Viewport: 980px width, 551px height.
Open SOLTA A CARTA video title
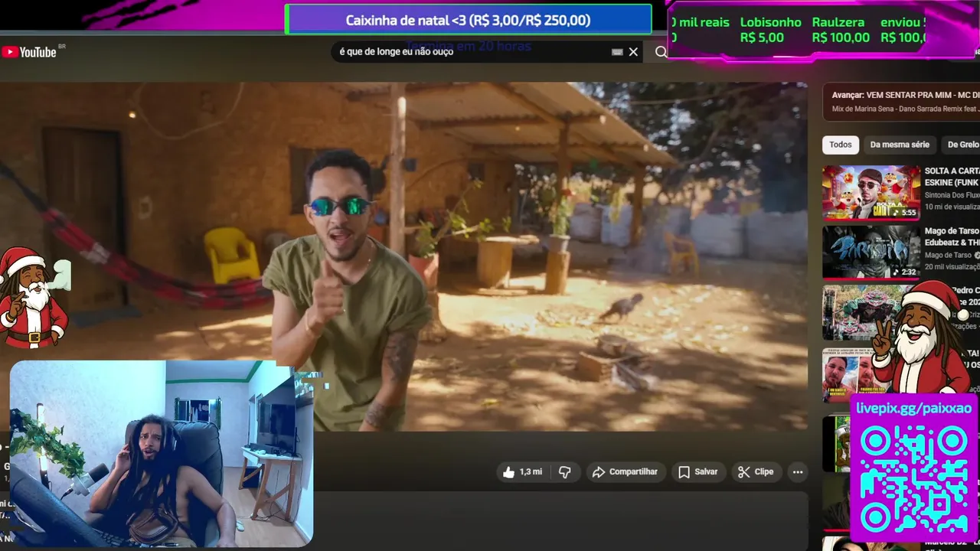tap(952, 177)
